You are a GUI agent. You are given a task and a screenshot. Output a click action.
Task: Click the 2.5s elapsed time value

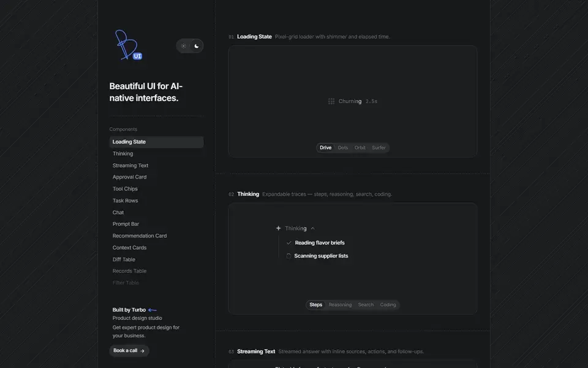(371, 102)
